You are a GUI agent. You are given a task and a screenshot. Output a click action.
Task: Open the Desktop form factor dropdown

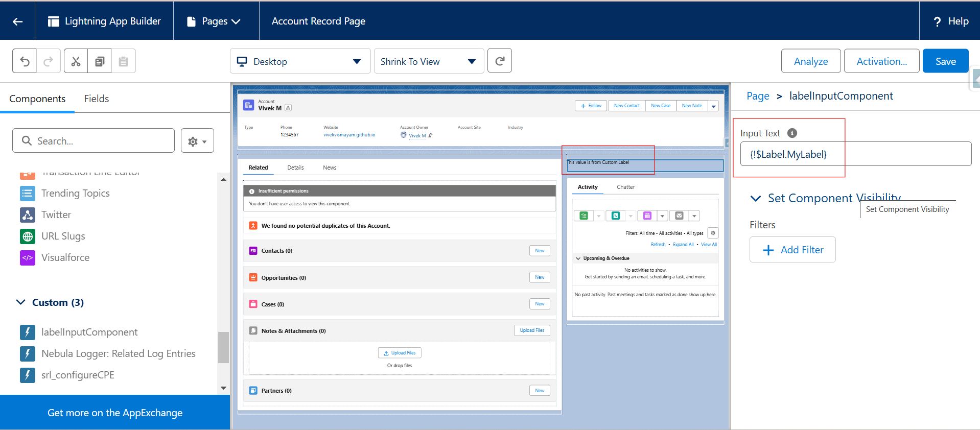coord(300,61)
